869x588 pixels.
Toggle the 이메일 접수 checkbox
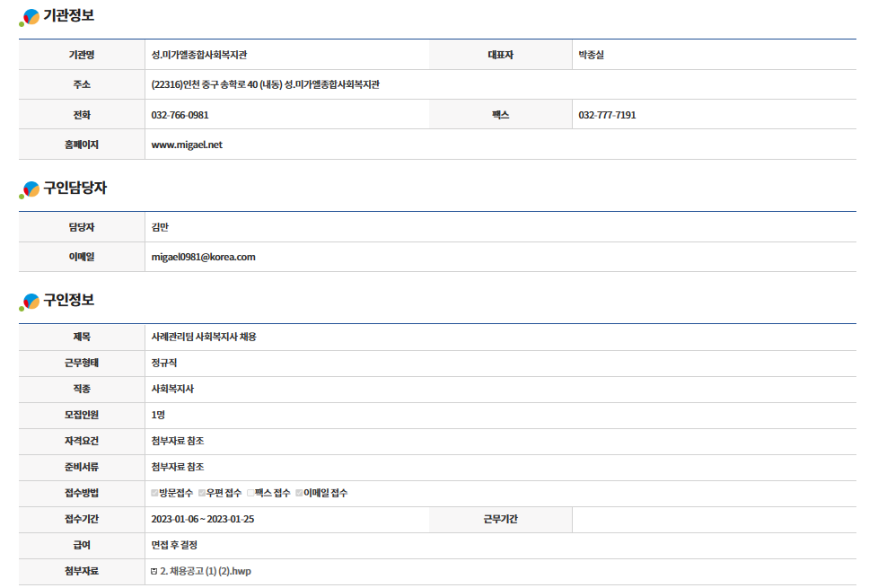299,493
